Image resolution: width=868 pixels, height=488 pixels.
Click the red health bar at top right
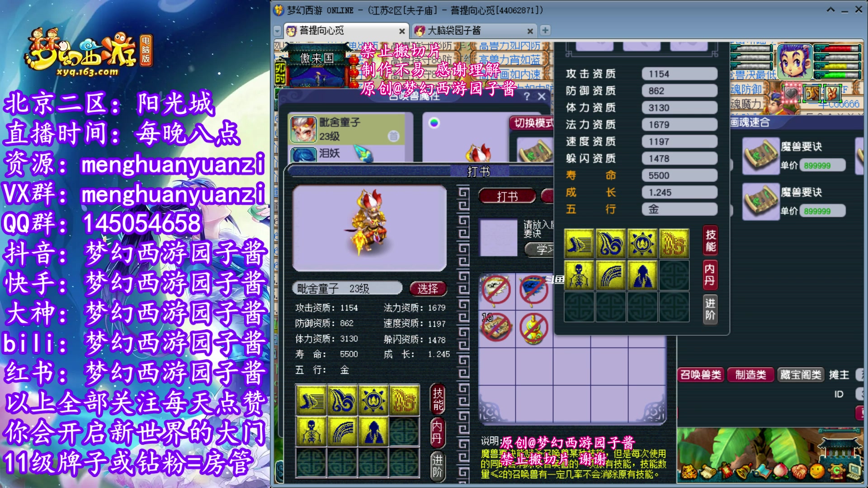838,49
